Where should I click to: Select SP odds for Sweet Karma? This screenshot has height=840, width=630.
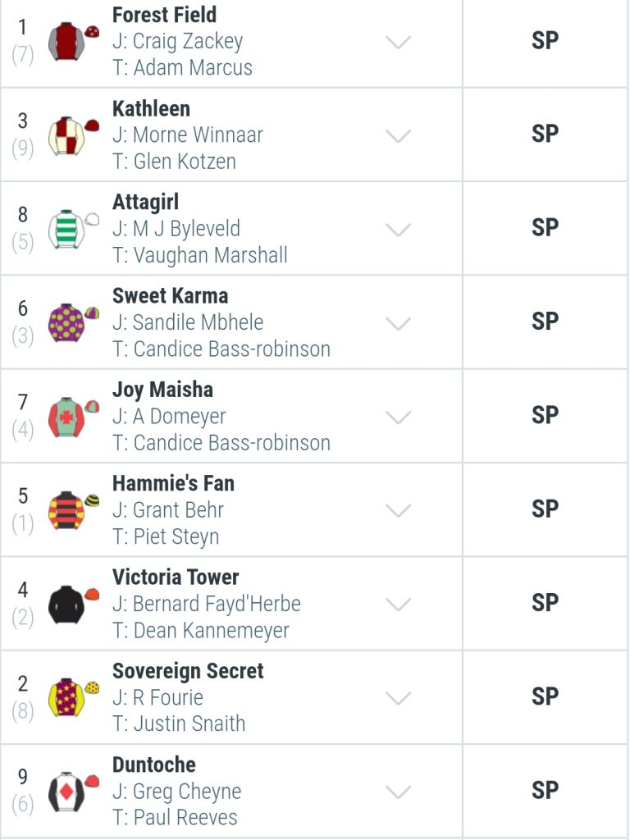545,322
